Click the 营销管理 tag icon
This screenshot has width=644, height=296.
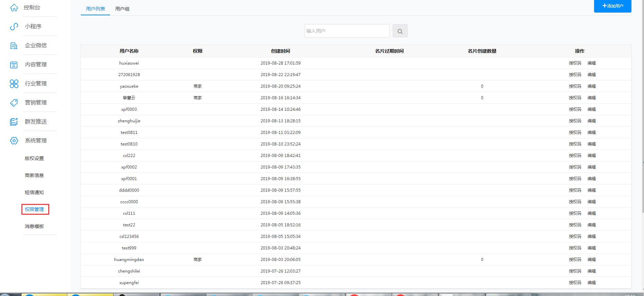pos(14,103)
